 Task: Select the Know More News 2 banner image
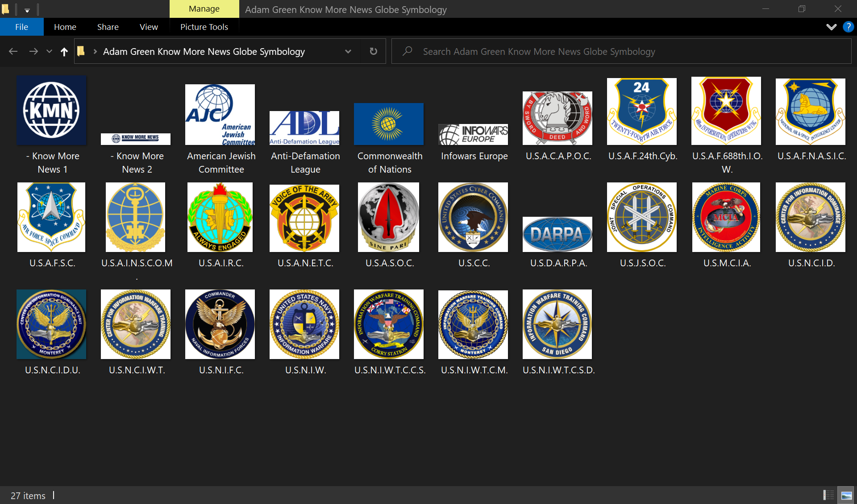coord(136,139)
